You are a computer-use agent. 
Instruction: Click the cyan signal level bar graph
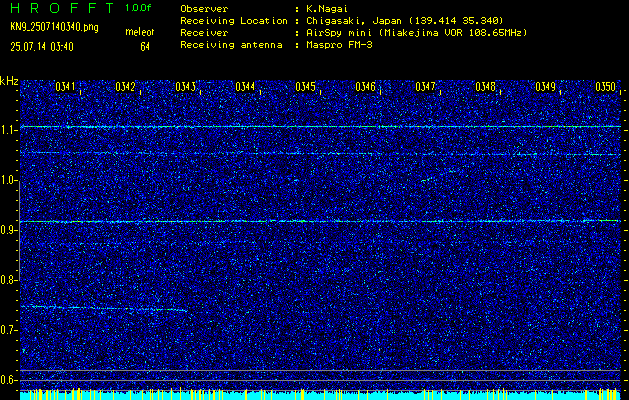(x=321, y=394)
